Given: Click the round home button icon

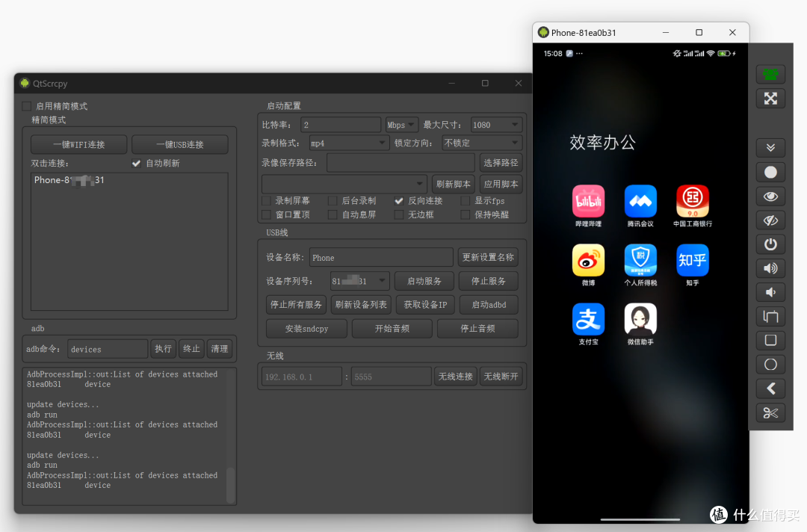Looking at the screenshot, I should click(770, 365).
